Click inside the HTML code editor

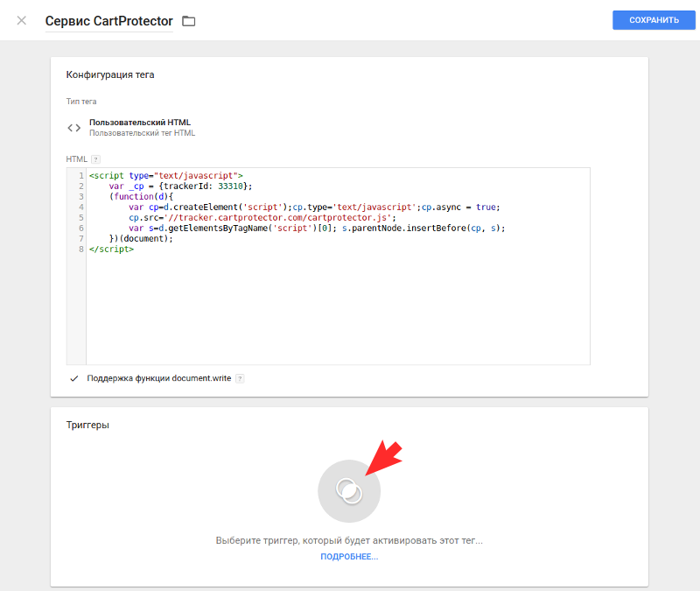coord(328,266)
